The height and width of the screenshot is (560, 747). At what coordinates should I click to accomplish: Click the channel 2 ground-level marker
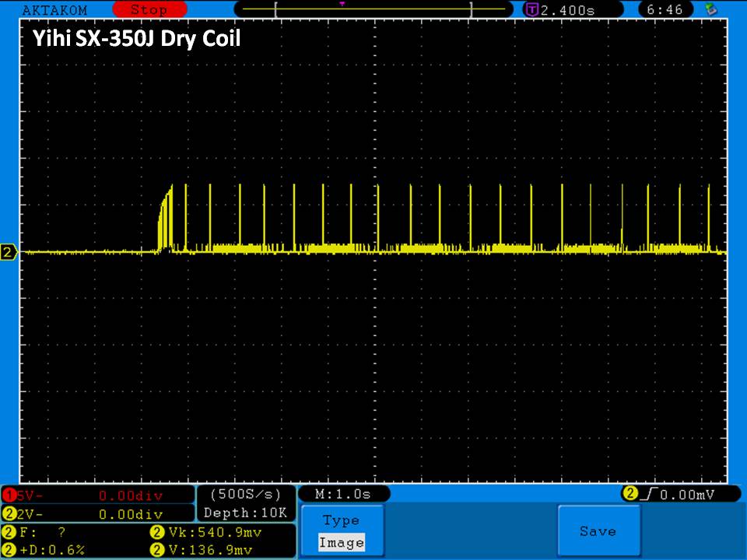[x=9, y=252]
